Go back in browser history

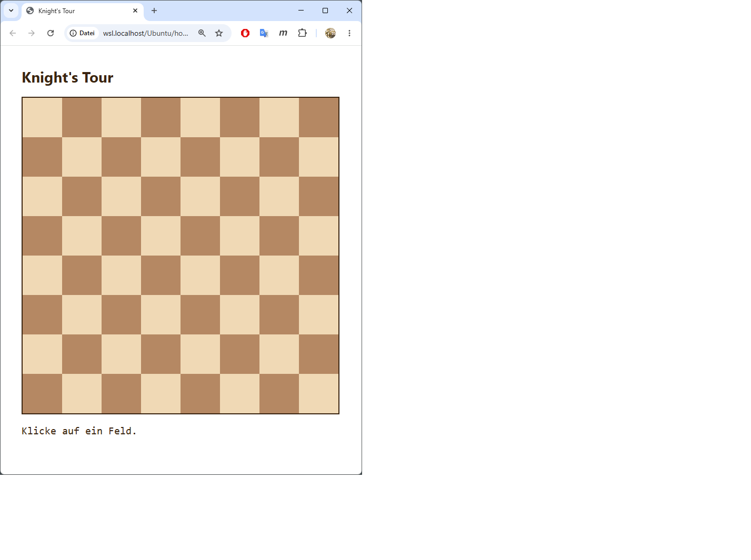click(13, 33)
